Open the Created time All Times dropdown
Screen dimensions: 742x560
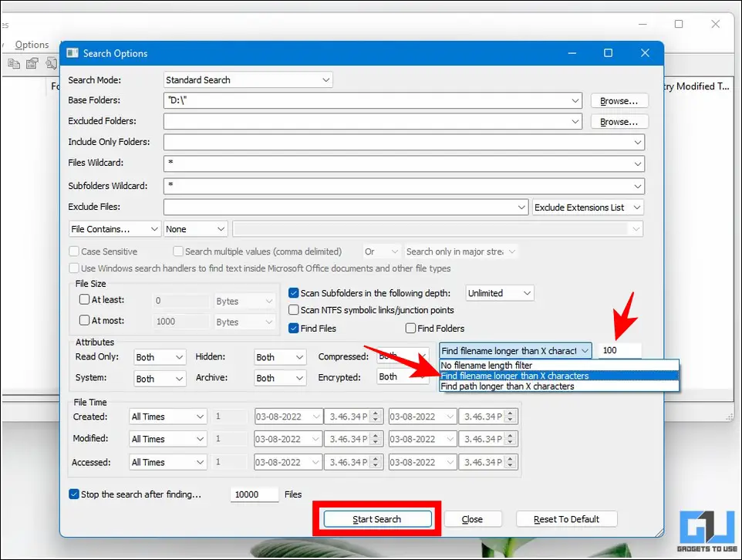[x=168, y=417]
